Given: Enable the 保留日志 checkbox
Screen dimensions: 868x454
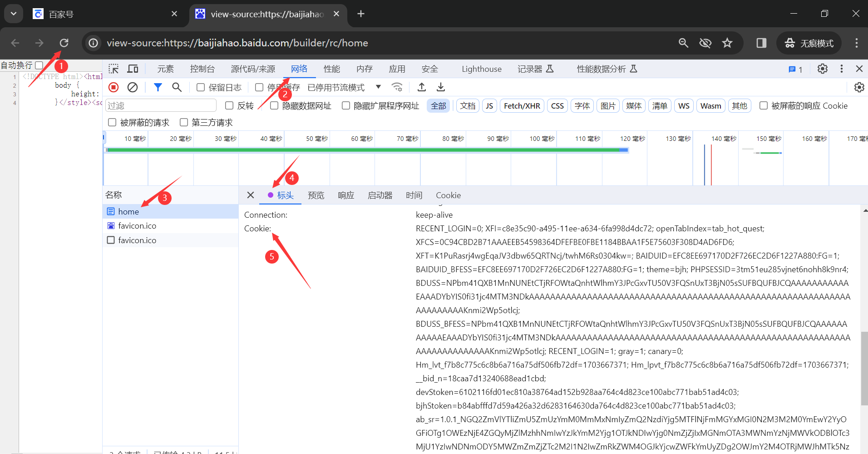Looking at the screenshot, I should [201, 87].
